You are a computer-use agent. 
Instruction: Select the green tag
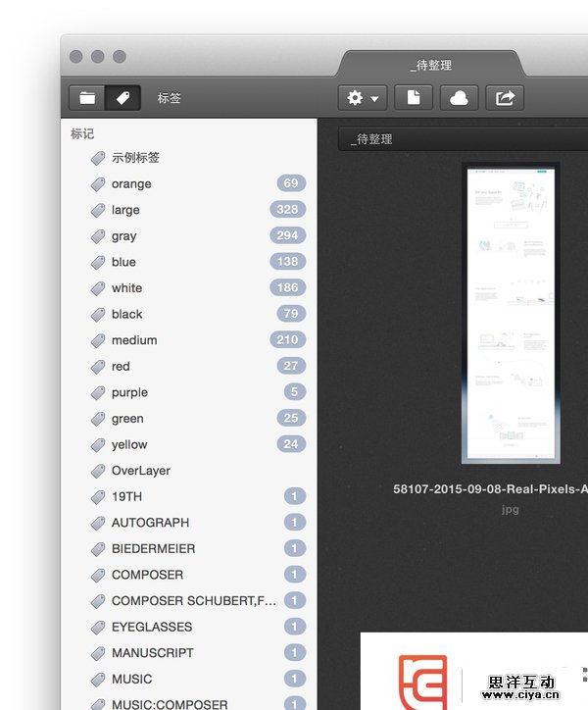(x=189, y=419)
